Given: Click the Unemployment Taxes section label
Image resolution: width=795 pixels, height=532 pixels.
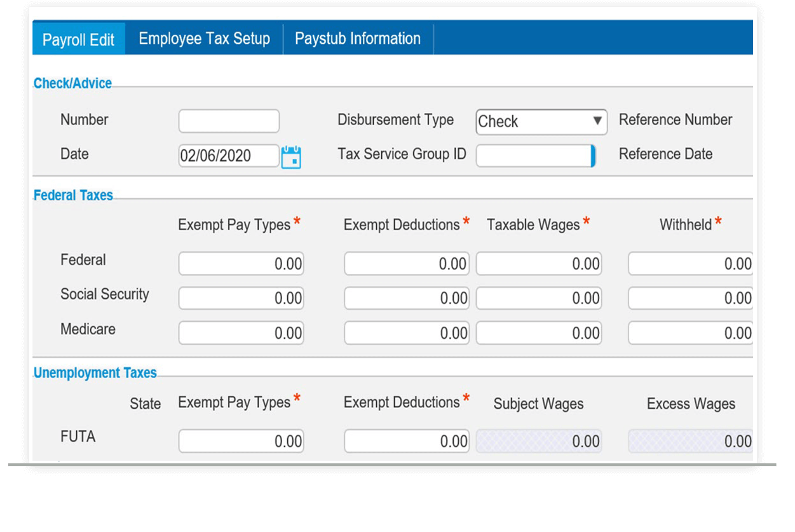Looking at the screenshot, I should tap(94, 372).
